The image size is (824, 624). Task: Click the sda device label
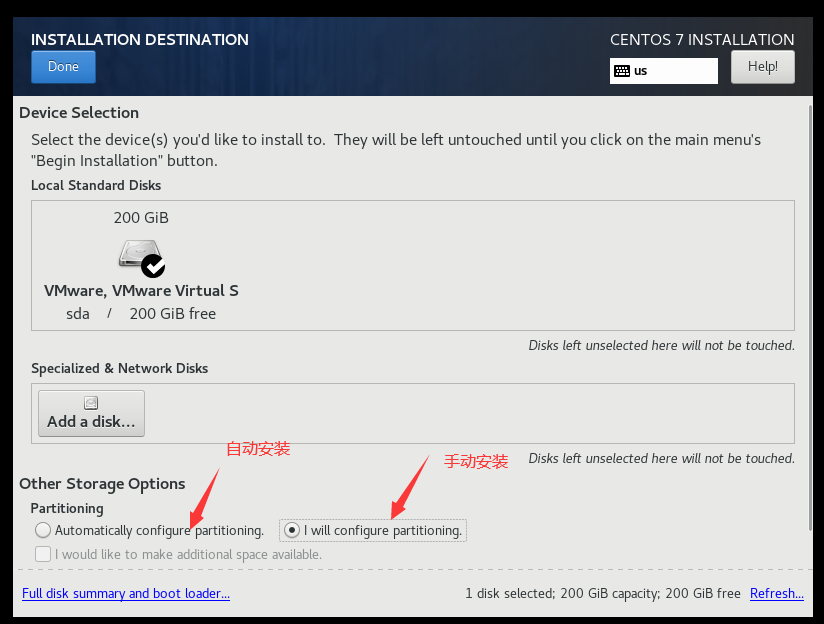click(x=78, y=314)
